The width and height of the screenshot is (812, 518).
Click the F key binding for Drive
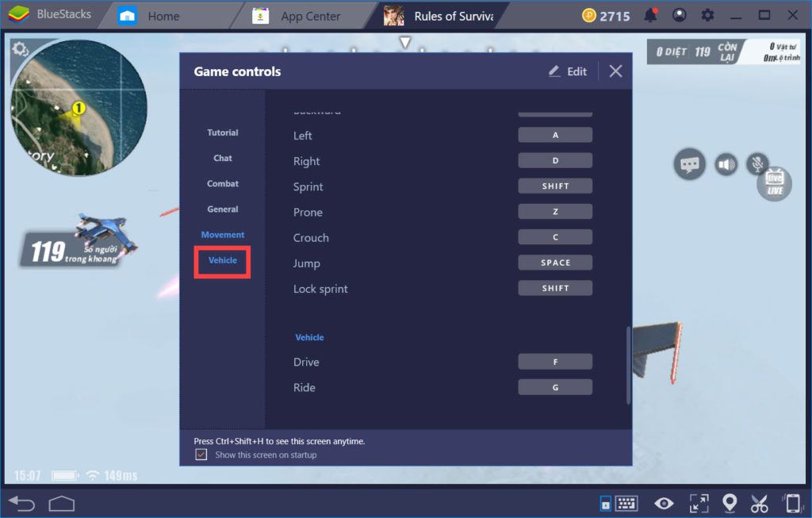click(x=555, y=362)
